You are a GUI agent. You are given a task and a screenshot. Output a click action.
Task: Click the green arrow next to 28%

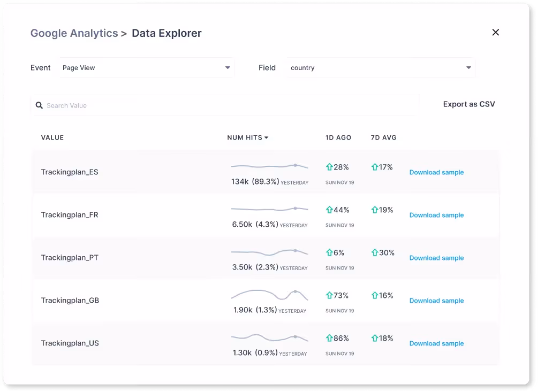(x=329, y=167)
